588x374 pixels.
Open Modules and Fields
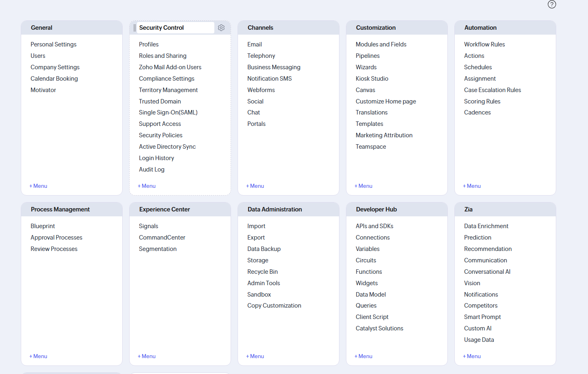click(x=381, y=44)
